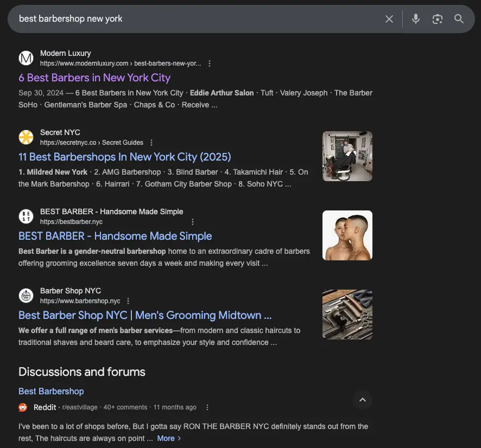Expand the Reddit comment with the More link
Screen dimensions: 481x448
click(166, 438)
